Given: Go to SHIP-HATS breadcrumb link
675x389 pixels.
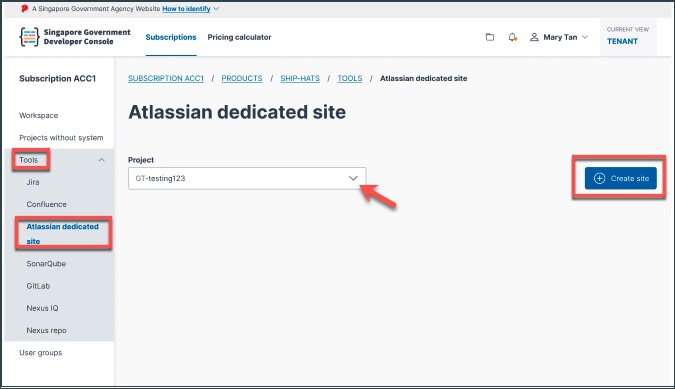Looking at the screenshot, I should pos(300,78).
